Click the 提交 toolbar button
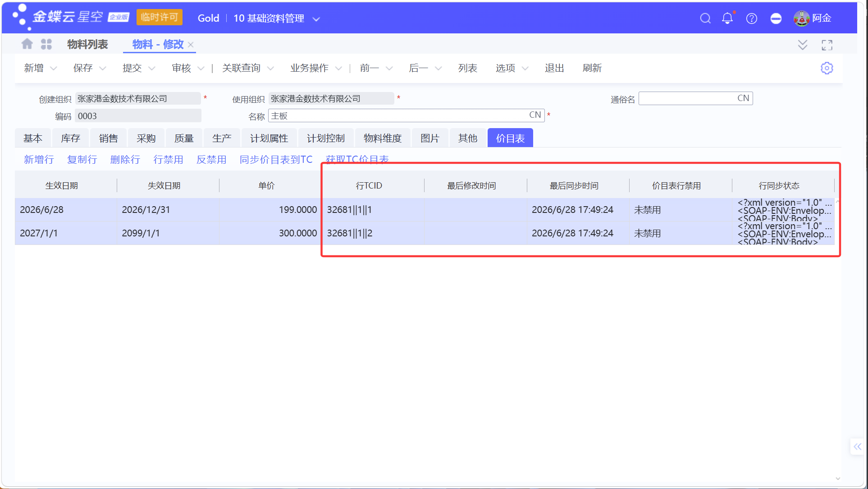Screen dimensions: 868x489 tap(132, 68)
